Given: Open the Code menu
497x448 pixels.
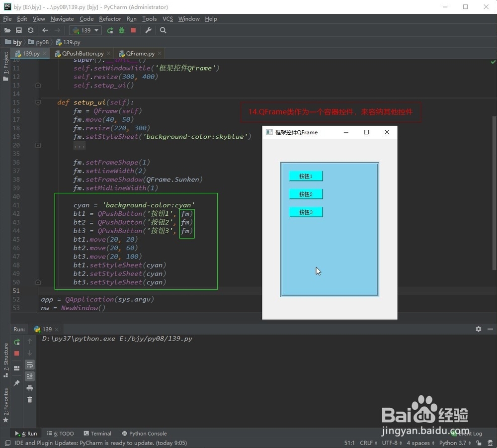Looking at the screenshot, I should [x=86, y=19].
